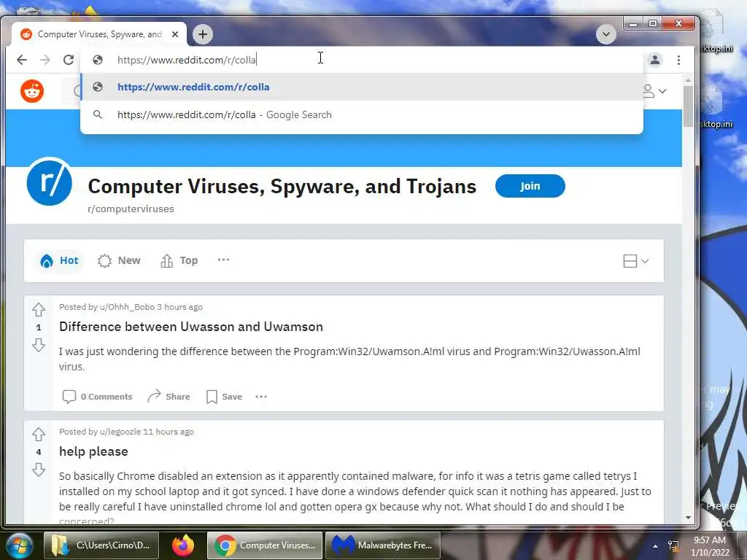Viewport: 747px width, 560px height.
Task: Upvote the Uwasson and Uwamson post
Action: pyautogui.click(x=39, y=310)
